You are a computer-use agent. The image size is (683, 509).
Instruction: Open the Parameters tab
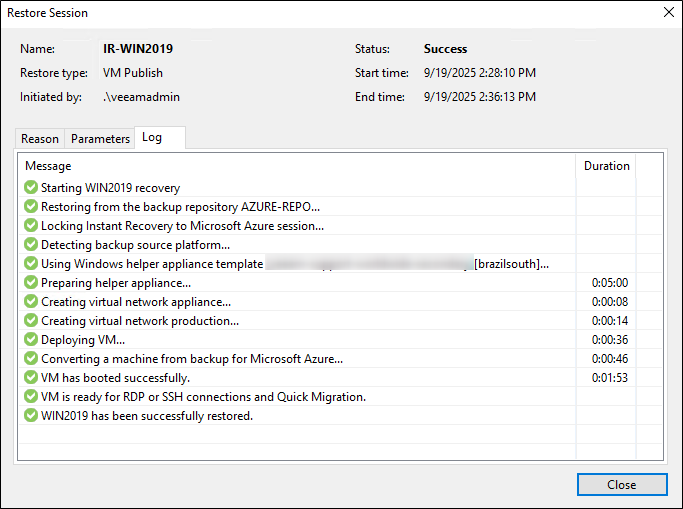click(x=100, y=139)
